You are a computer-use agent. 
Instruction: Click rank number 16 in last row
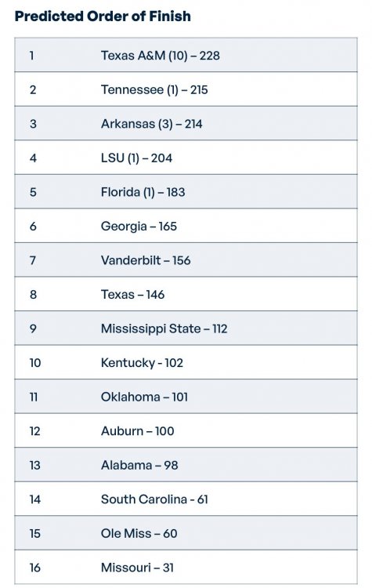pos(34,568)
